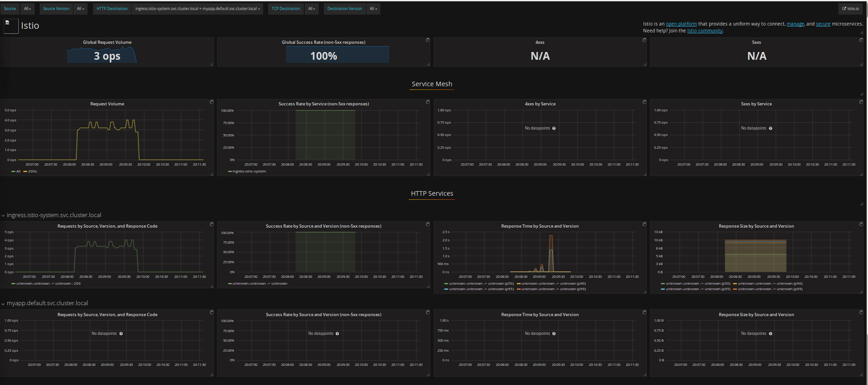Click the spinner icon on Global Success Rate panel
868x385 pixels.
pyautogui.click(x=428, y=40)
